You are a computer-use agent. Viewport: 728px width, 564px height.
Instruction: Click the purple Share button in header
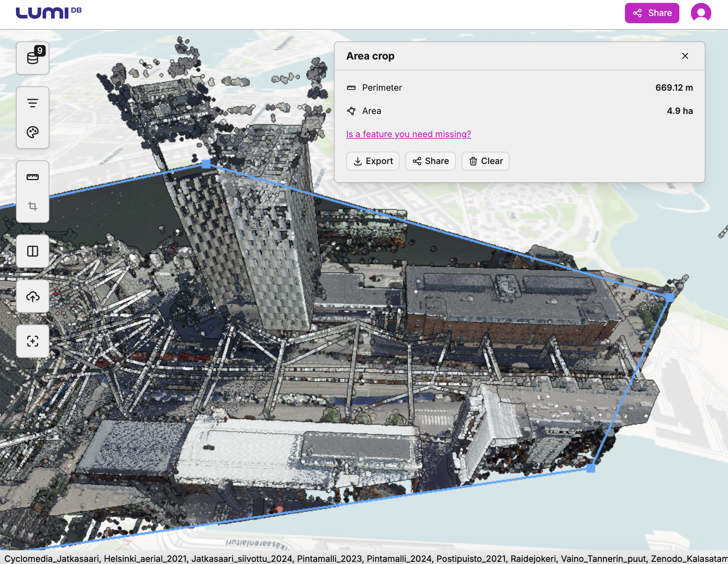tap(652, 13)
